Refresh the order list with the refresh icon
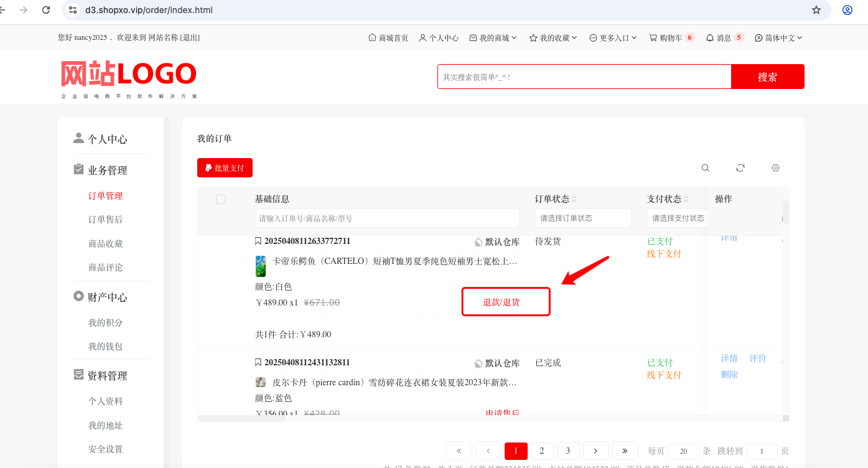This screenshot has height=468, width=868. coord(740,168)
